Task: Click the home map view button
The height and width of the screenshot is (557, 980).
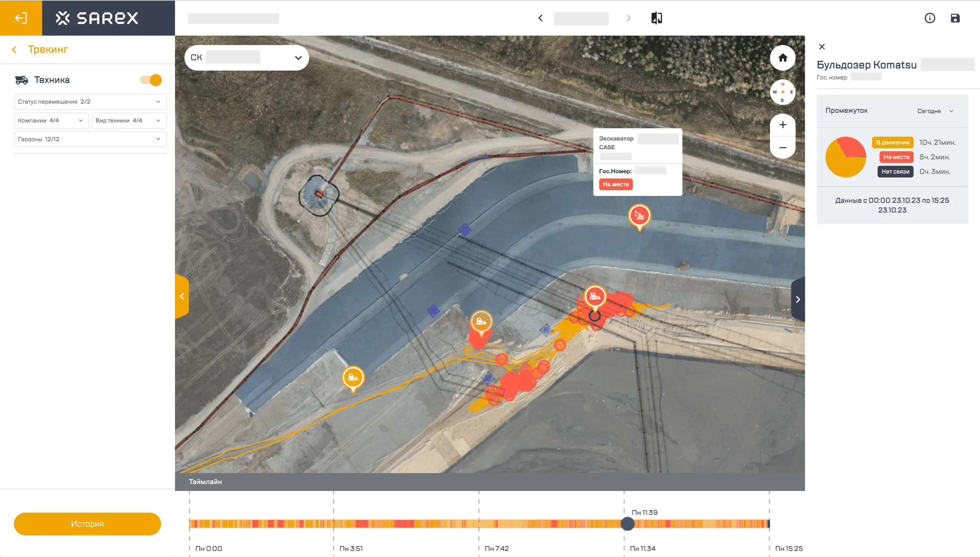Action: tap(782, 58)
